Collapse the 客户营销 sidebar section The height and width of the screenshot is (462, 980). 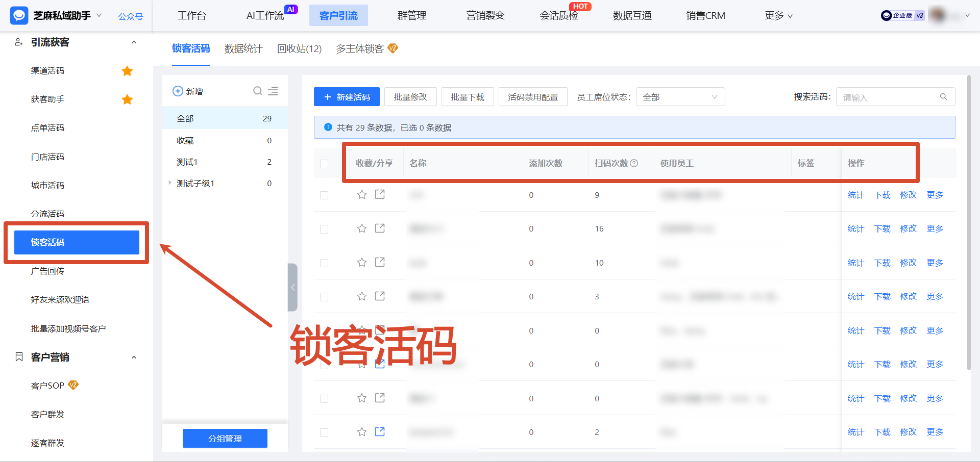134,357
